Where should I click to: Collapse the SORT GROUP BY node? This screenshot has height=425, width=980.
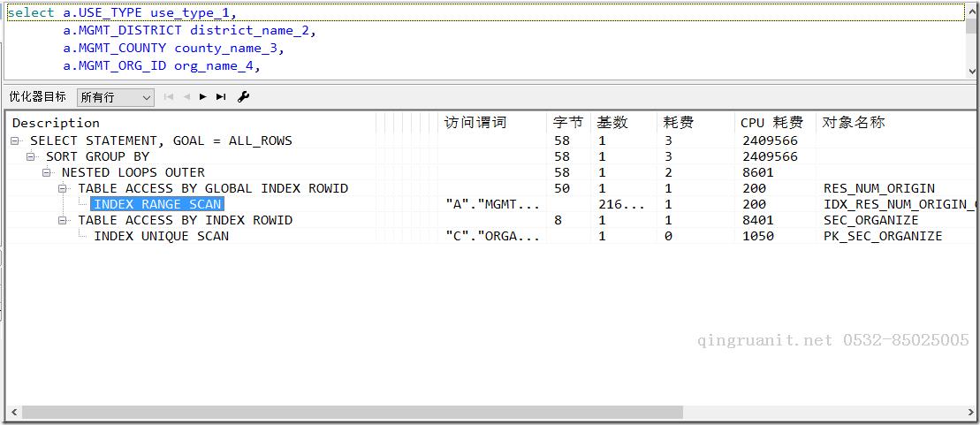point(31,157)
